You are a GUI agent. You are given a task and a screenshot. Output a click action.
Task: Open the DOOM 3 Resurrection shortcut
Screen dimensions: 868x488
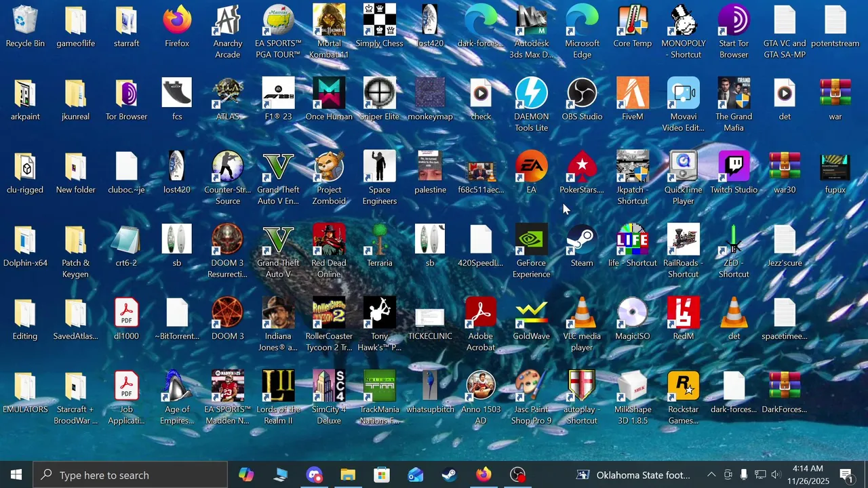coord(228,252)
